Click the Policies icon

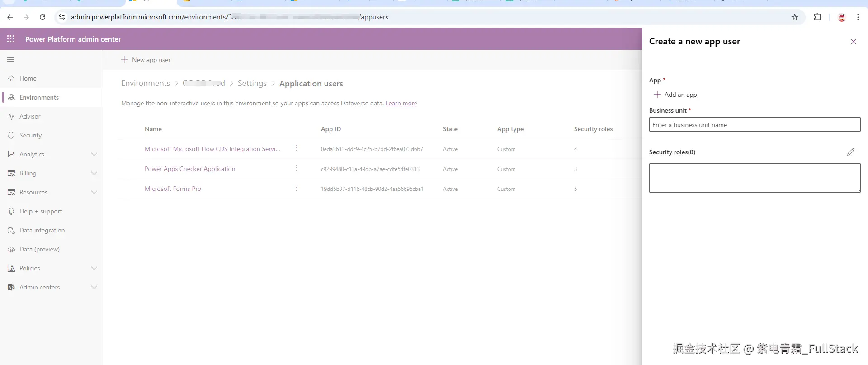11,268
